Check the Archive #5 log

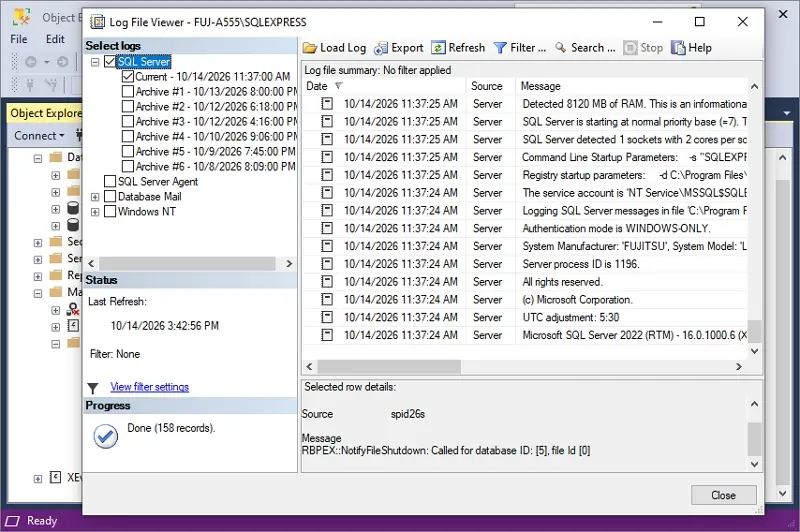click(x=128, y=151)
